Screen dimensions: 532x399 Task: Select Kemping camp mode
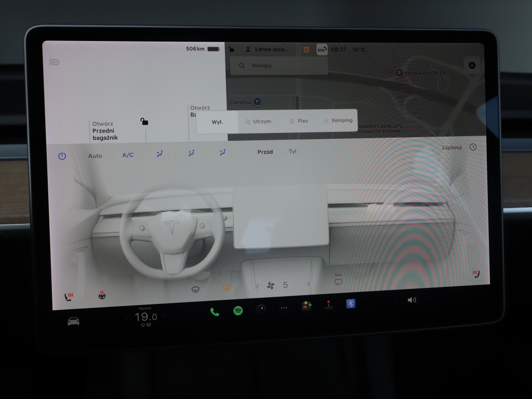coord(338,120)
